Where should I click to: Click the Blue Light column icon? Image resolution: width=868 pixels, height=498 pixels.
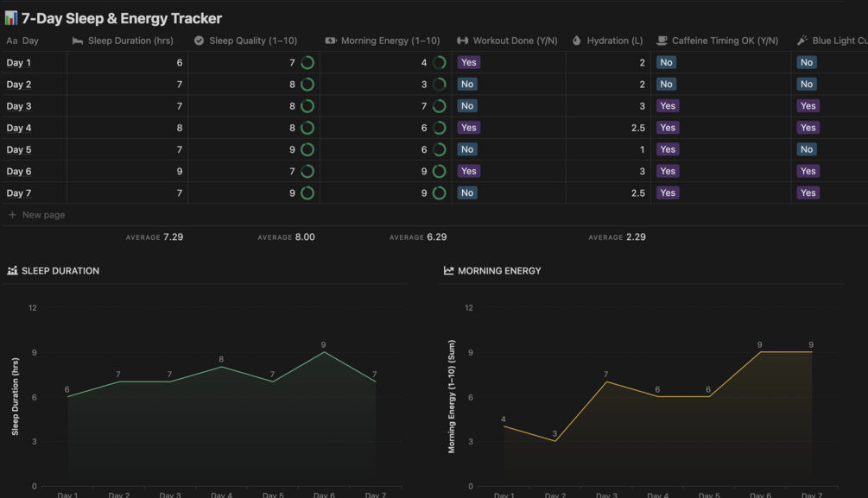[802, 41]
